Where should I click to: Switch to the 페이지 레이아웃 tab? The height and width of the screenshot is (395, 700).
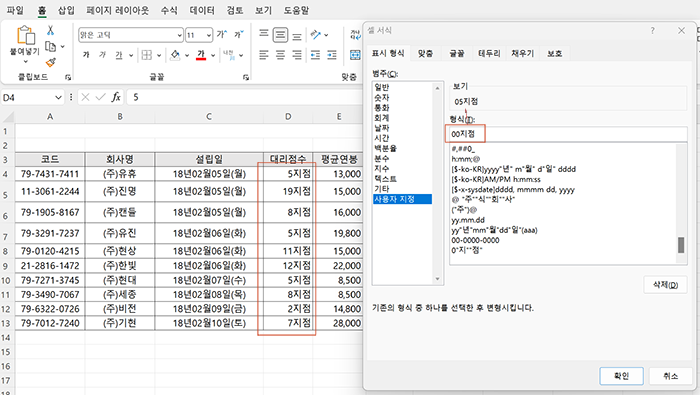[118, 10]
